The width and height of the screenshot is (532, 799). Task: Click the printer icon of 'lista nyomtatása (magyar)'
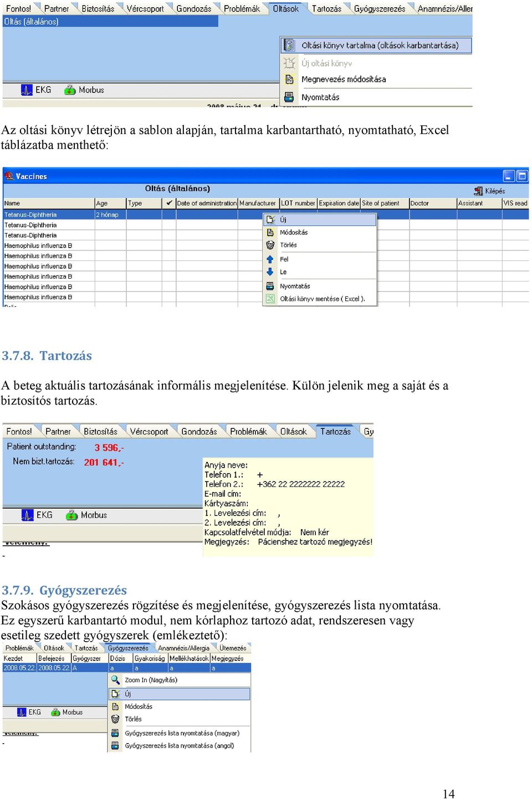(x=115, y=733)
